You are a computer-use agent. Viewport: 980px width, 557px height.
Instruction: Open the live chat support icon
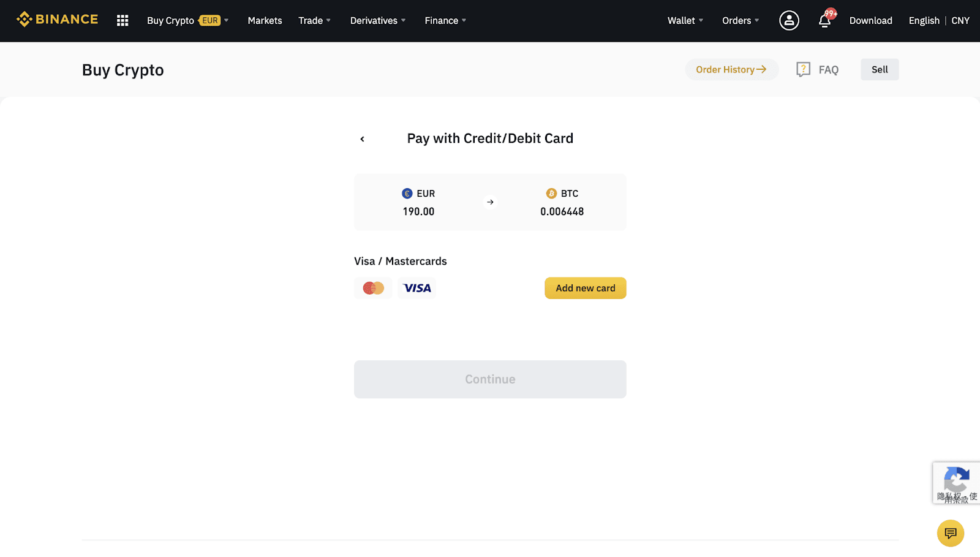point(951,533)
